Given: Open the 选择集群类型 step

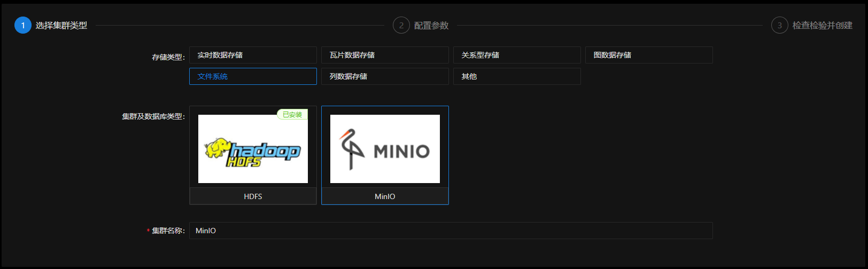Looking at the screenshot, I should pos(61,25).
